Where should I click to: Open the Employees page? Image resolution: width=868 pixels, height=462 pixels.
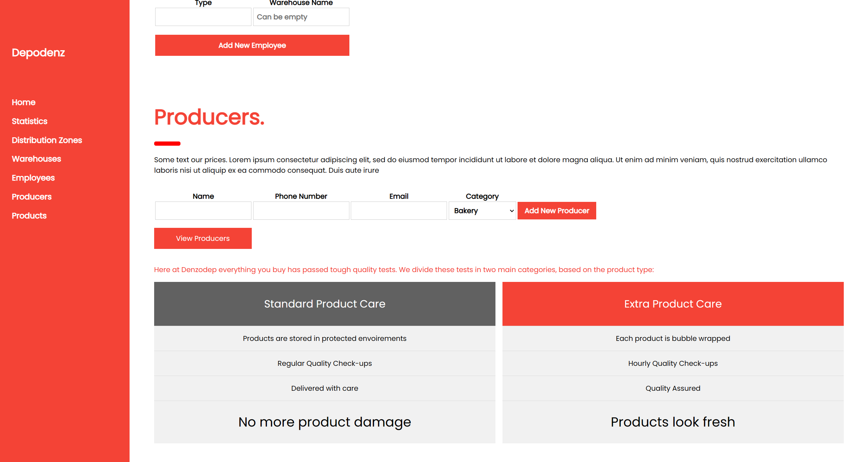[33, 178]
